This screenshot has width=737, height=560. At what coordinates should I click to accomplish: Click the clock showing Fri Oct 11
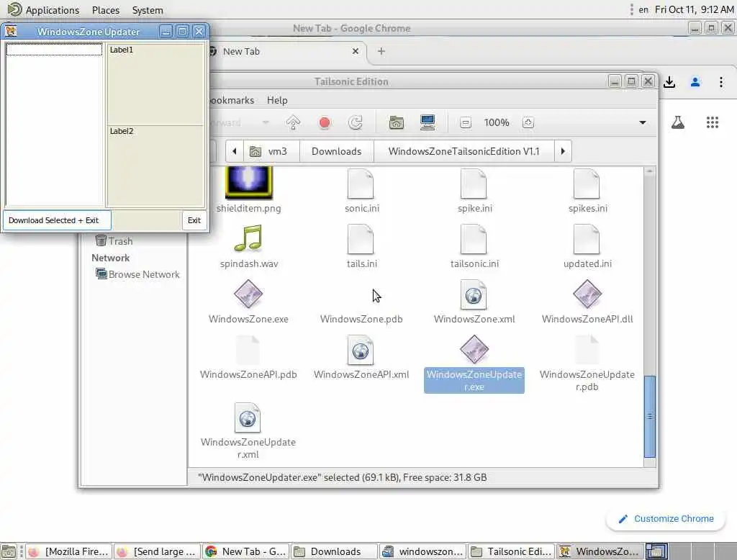click(x=694, y=10)
